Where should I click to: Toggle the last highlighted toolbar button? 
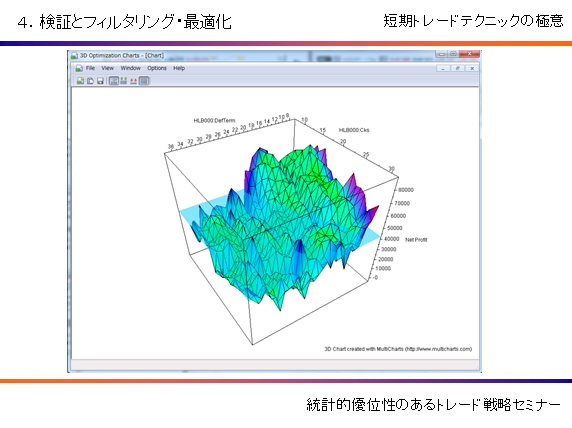tap(144, 81)
